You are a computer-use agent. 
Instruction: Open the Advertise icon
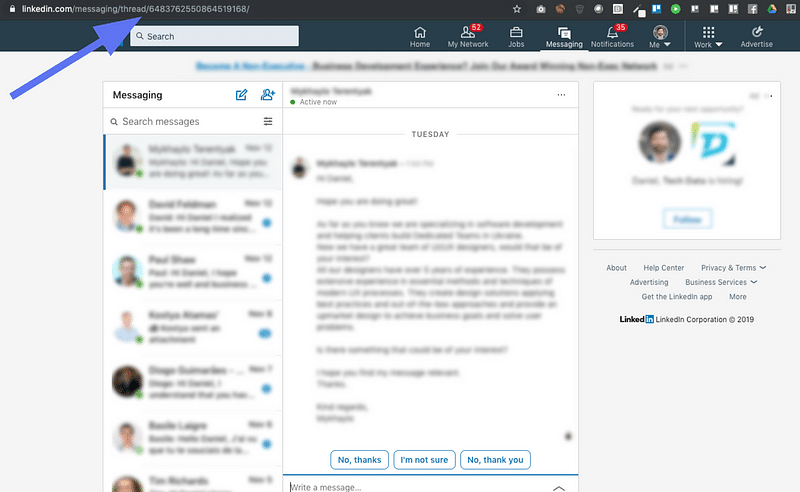pyautogui.click(x=757, y=37)
